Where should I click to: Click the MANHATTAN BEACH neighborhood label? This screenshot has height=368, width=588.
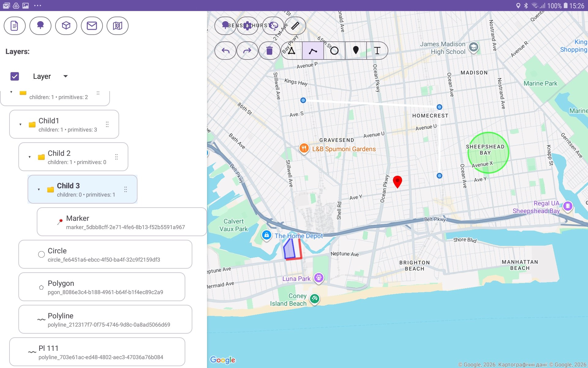[x=520, y=265]
